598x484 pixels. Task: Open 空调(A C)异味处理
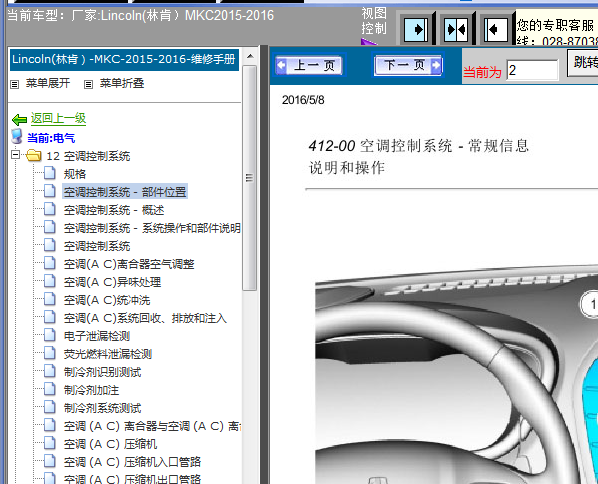click(112, 282)
